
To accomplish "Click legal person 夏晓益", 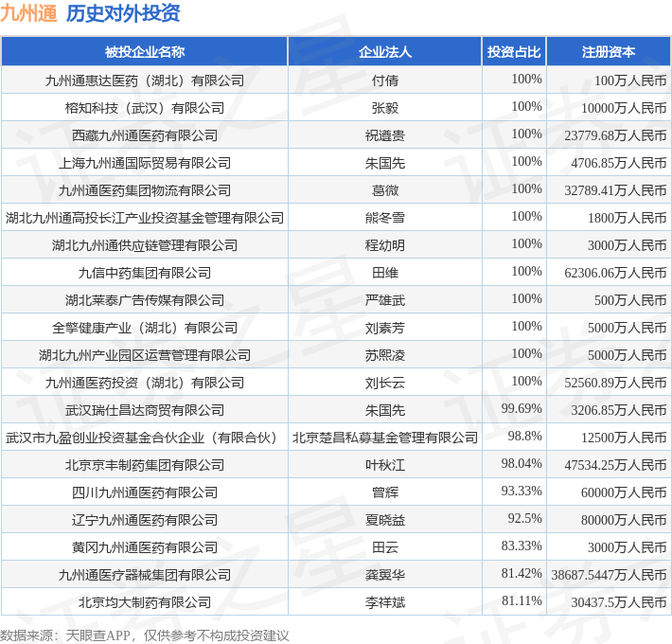I will [x=385, y=519].
